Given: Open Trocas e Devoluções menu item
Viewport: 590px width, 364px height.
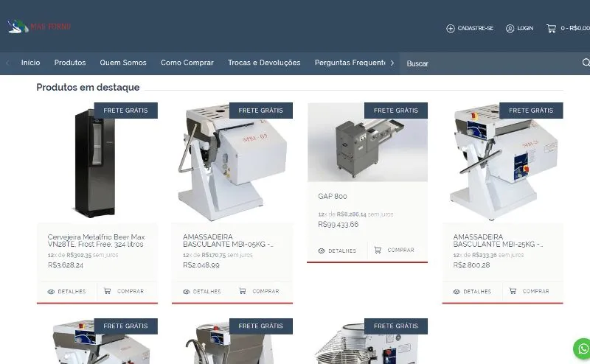Looking at the screenshot, I should (x=264, y=63).
